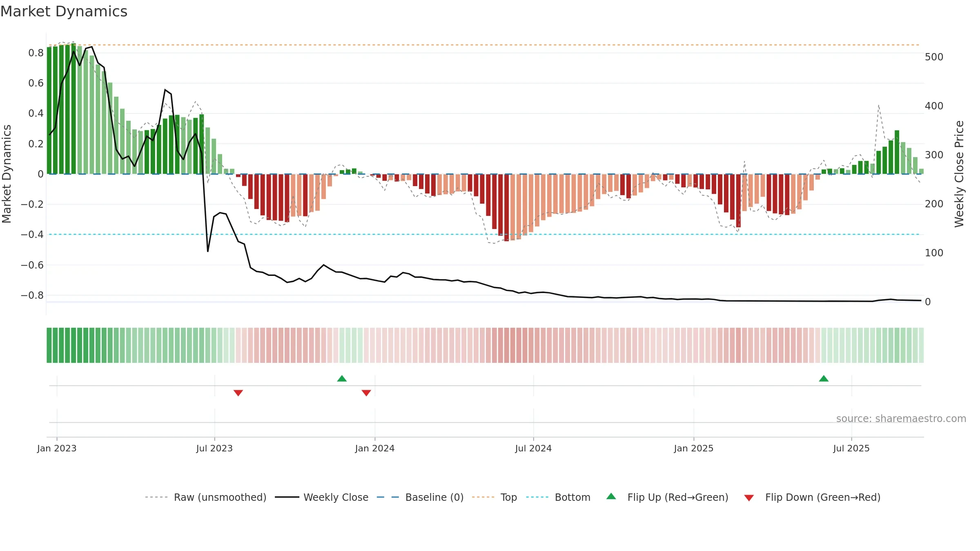Toggle the Weekly Close legend entry
Image resolution: width=980 pixels, height=551 pixels.
(x=322, y=497)
